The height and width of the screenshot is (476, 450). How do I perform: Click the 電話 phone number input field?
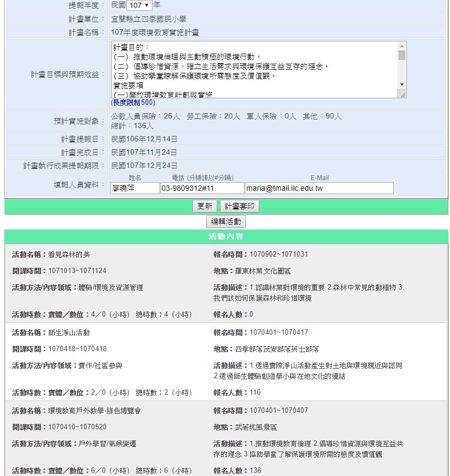[202, 188]
